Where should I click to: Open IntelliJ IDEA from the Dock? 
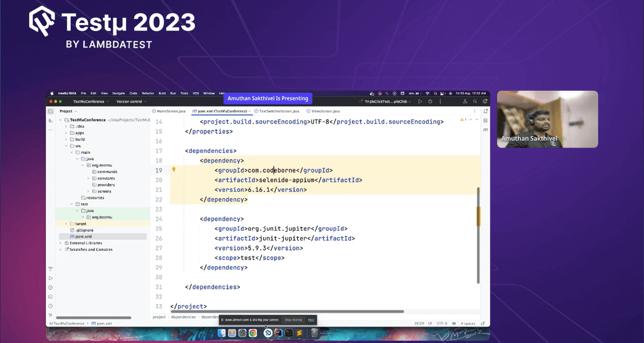tap(278, 333)
